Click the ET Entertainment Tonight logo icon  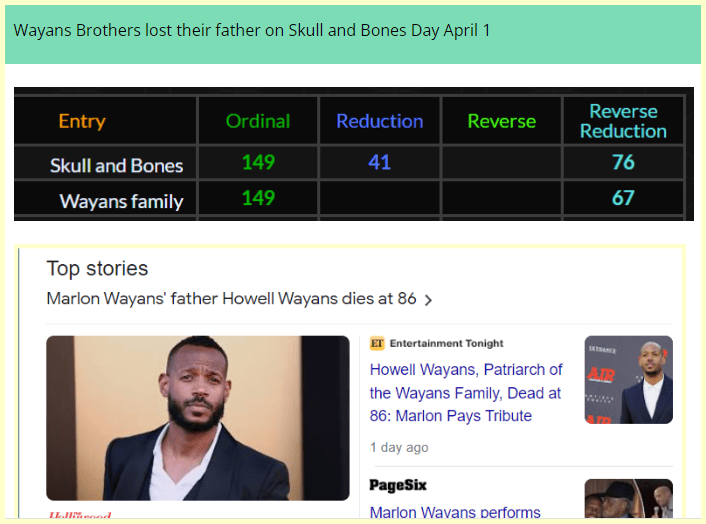click(377, 343)
